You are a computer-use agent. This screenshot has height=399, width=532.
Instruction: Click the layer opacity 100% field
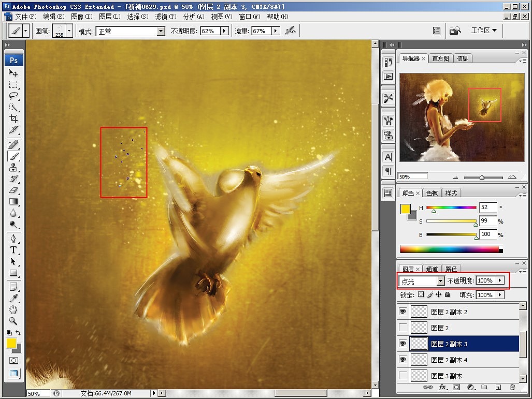point(485,280)
